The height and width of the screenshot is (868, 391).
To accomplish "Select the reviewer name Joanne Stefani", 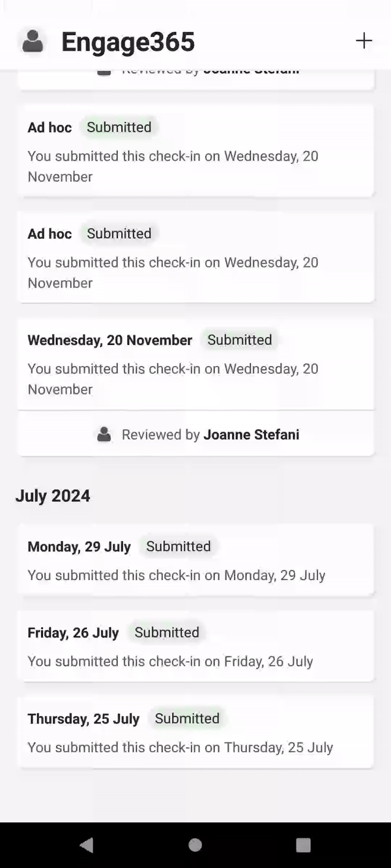I will tap(251, 434).
